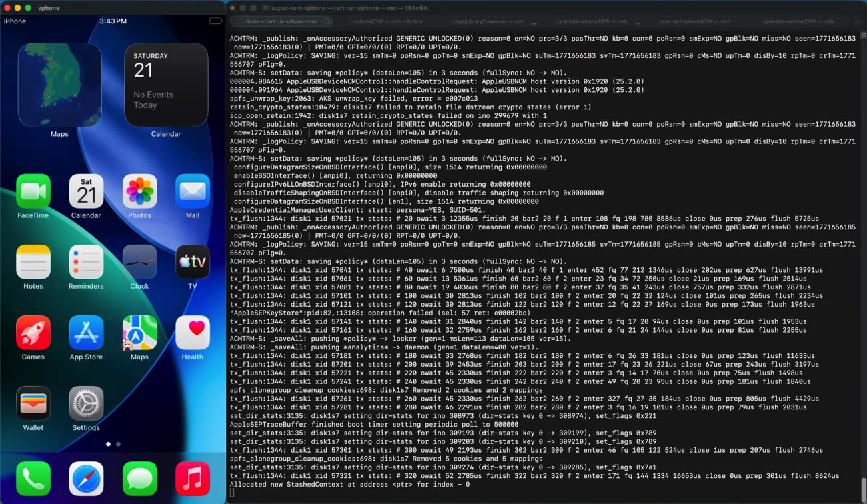Launch the App Store
This screenshot has width=867, height=504.
pyautogui.click(x=86, y=333)
